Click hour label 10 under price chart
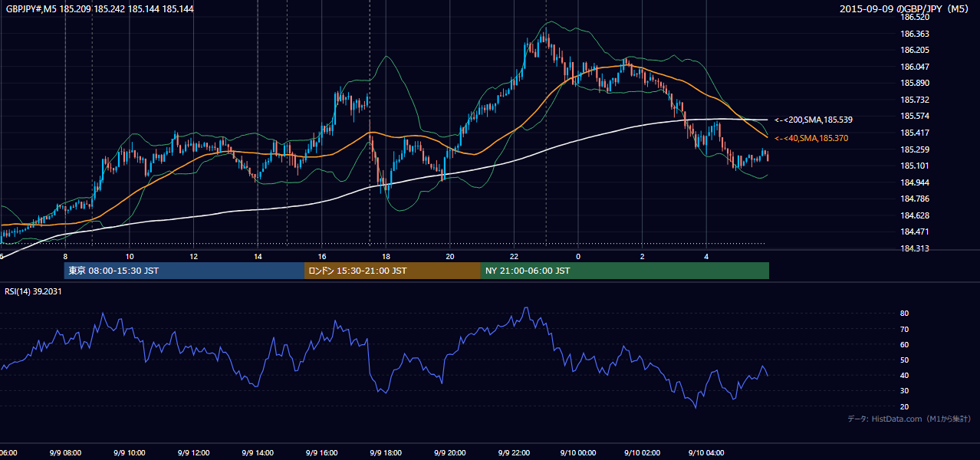This screenshot has width=980, height=460. [x=130, y=256]
